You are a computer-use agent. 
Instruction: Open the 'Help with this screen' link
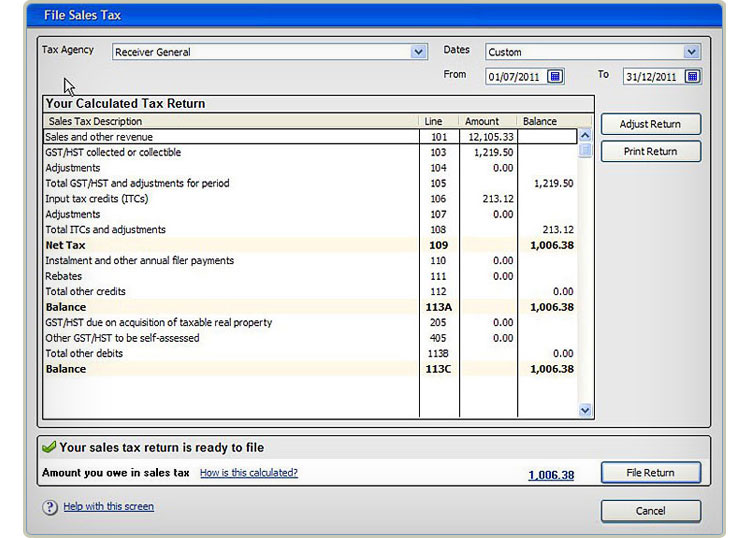pos(108,507)
